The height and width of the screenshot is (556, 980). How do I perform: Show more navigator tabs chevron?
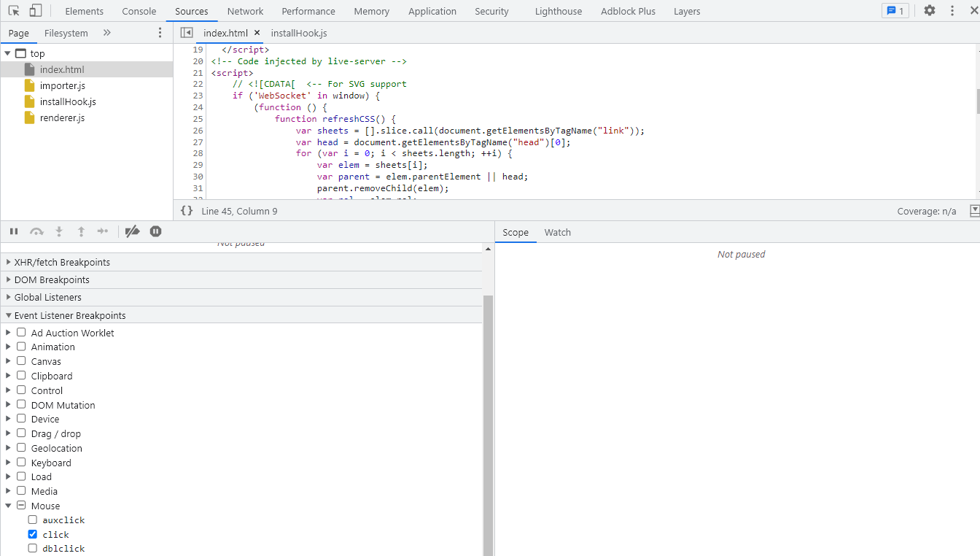pos(106,33)
